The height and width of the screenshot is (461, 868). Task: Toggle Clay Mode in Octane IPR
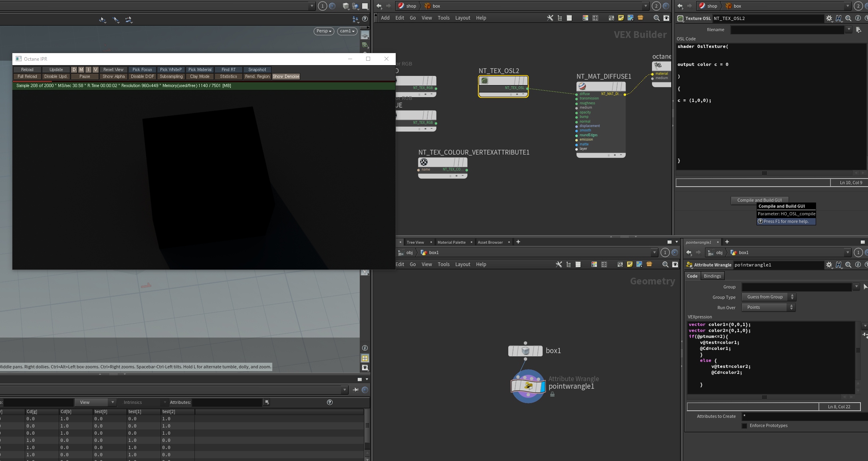200,77
